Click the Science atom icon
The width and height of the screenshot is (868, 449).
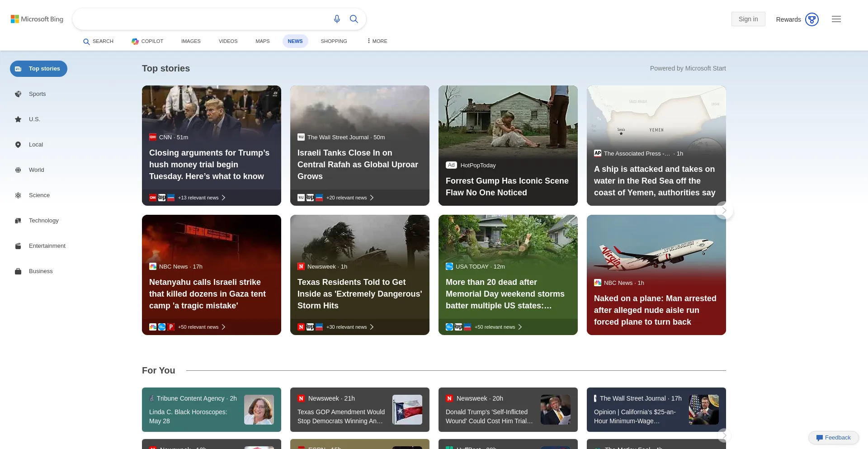pos(18,195)
